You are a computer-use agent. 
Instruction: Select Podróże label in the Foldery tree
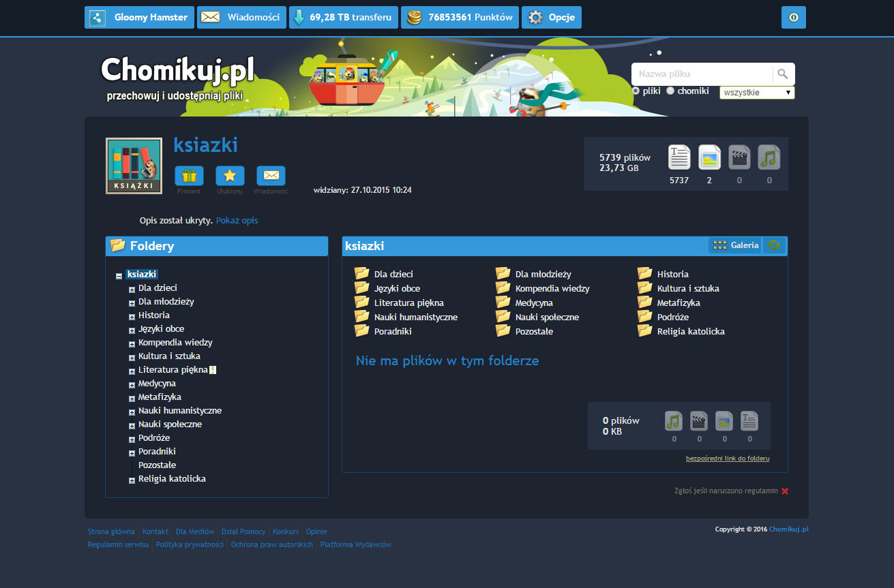pyautogui.click(x=154, y=438)
